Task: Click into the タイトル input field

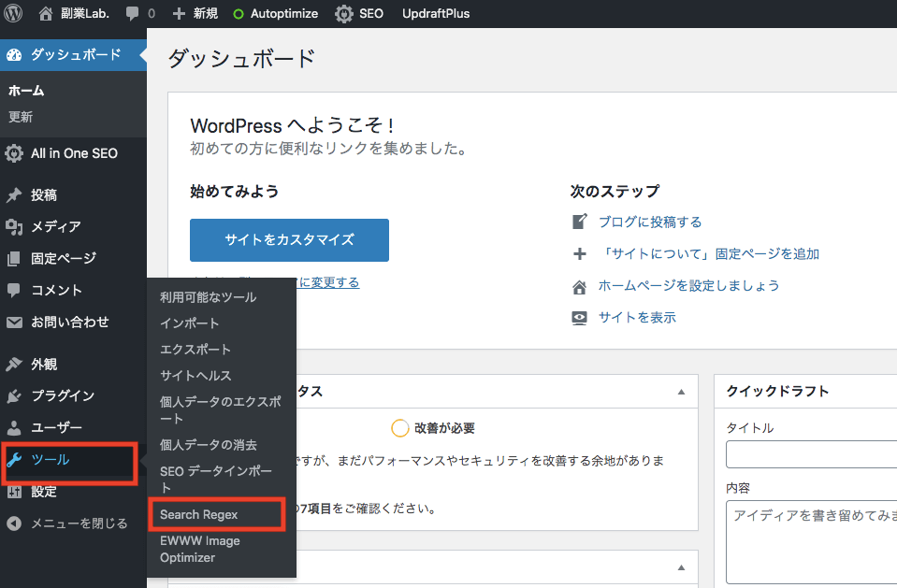Action: (811, 454)
